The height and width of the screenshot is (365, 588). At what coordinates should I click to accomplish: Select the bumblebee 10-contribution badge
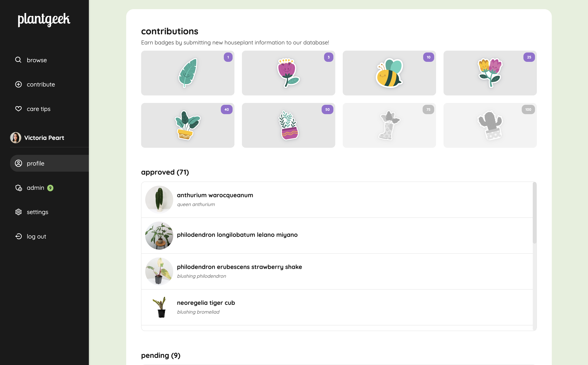pos(389,73)
